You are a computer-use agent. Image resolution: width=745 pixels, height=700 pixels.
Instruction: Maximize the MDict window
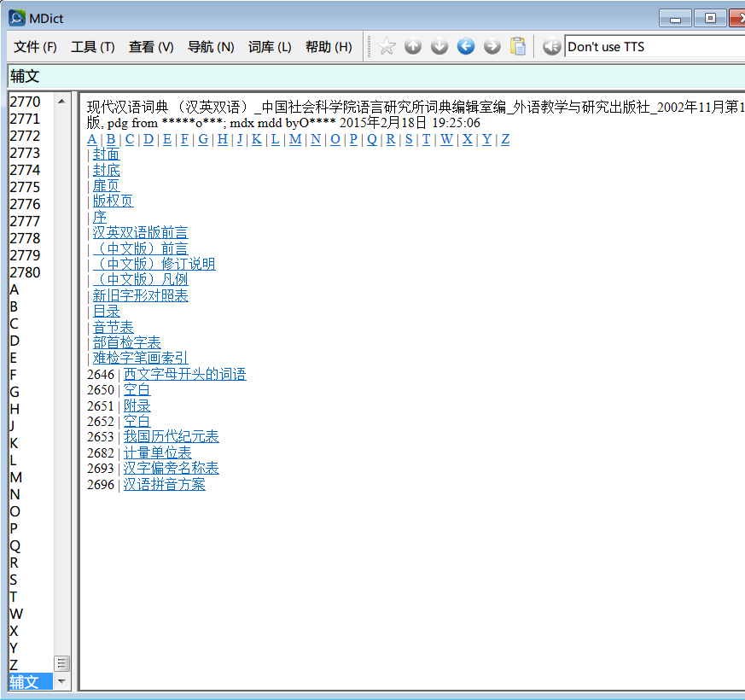710,19
